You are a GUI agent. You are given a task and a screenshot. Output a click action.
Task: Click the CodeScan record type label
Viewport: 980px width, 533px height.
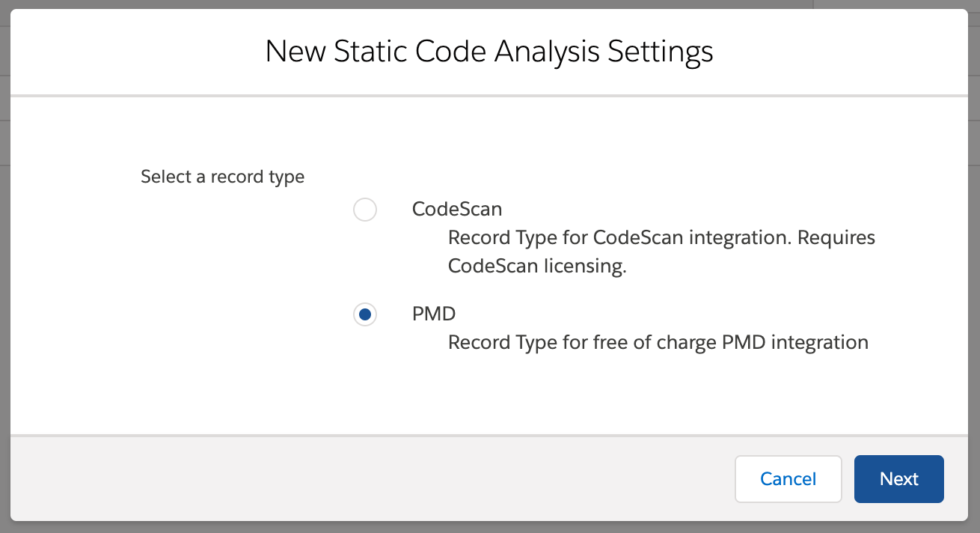pyautogui.click(x=456, y=209)
